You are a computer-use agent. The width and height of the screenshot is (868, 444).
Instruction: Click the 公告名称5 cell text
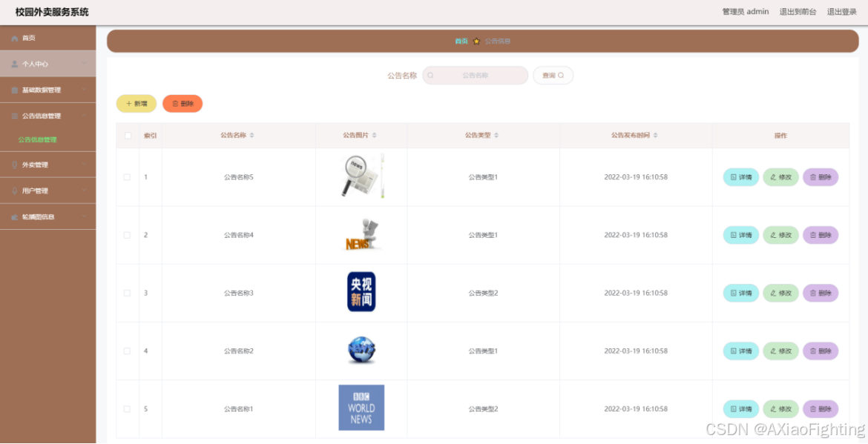[x=239, y=177]
